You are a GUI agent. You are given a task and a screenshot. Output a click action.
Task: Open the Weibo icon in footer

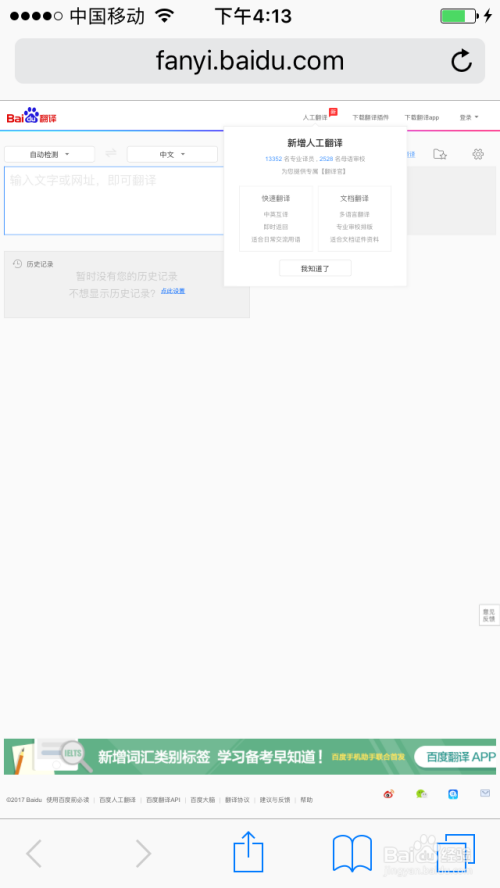(388, 794)
